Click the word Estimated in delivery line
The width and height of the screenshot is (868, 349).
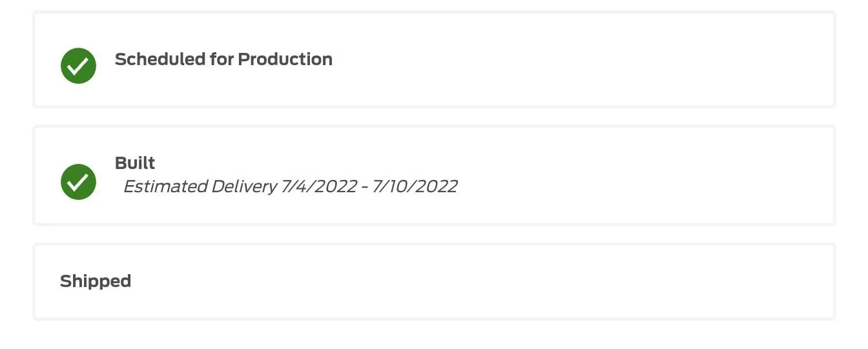point(165,186)
